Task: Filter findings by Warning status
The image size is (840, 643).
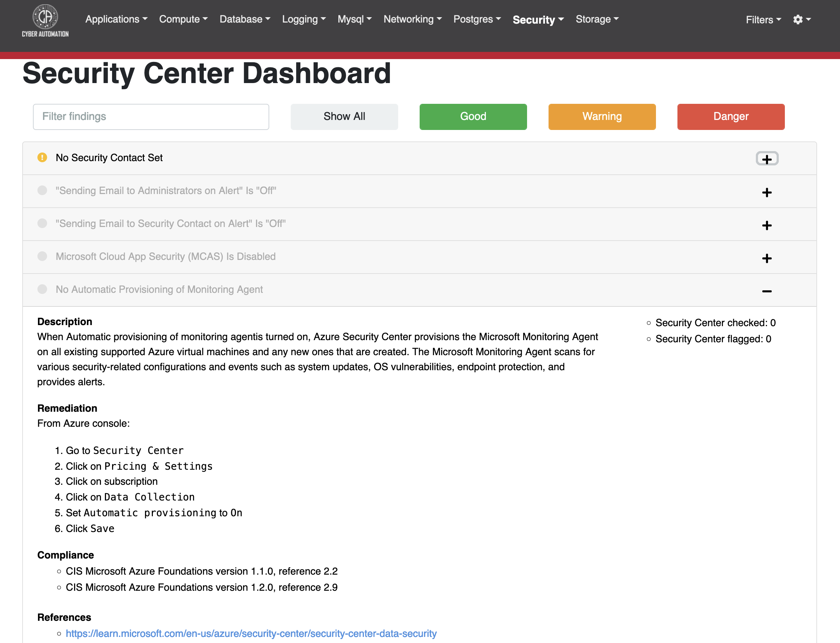Action: (602, 116)
